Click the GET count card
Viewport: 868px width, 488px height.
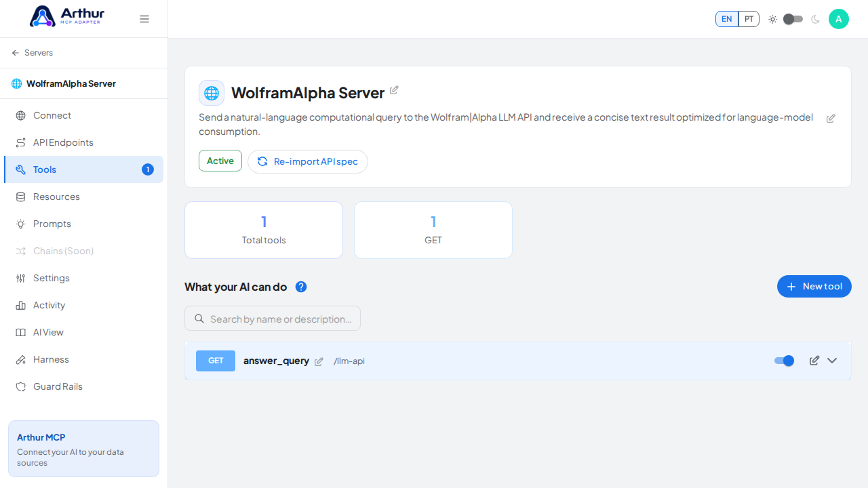coord(433,230)
